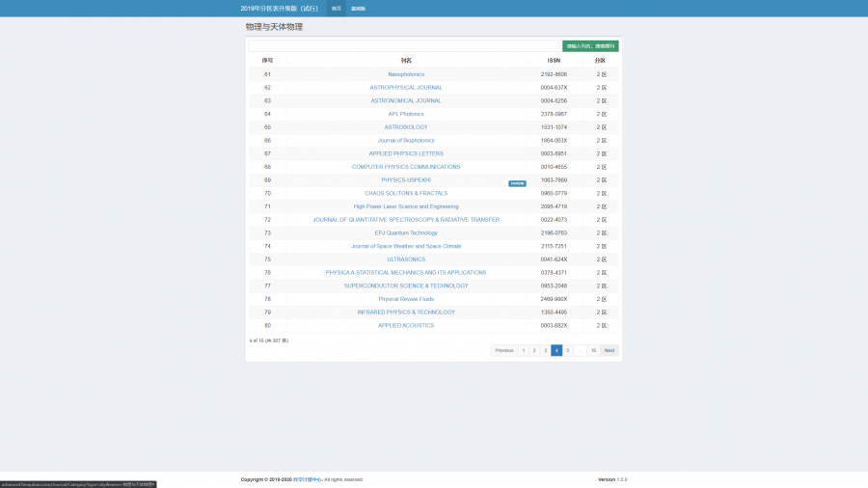Open the Nanophotonics journal link

406,74
